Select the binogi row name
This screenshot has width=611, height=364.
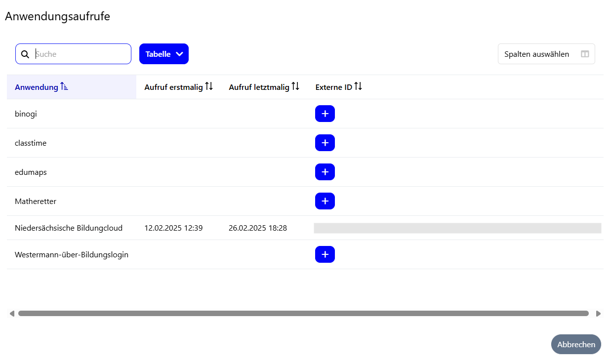[x=26, y=114]
